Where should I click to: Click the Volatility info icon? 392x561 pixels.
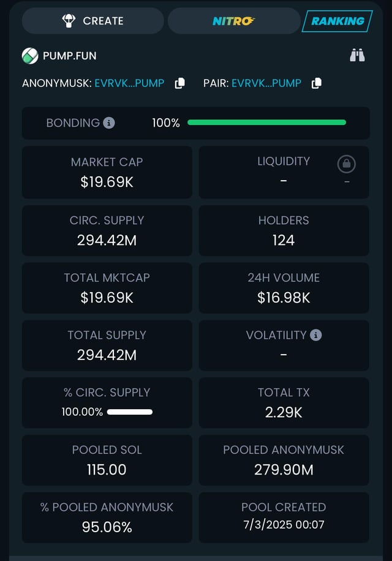(x=316, y=335)
